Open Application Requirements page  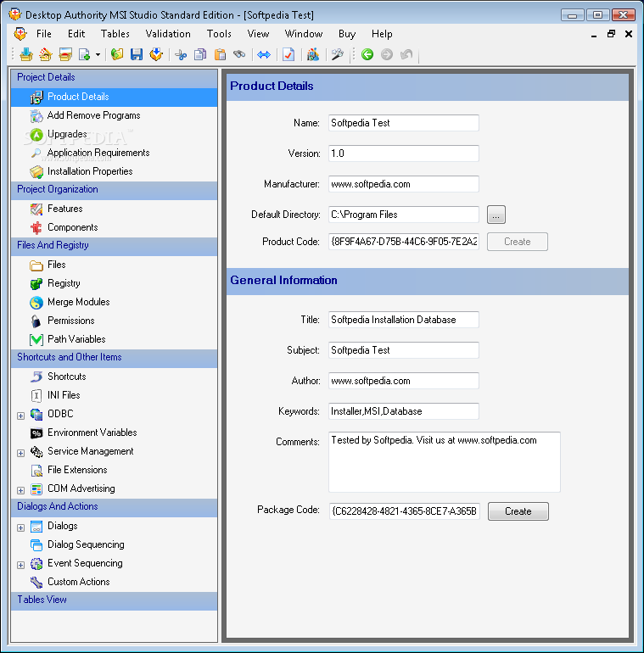[x=98, y=153]
